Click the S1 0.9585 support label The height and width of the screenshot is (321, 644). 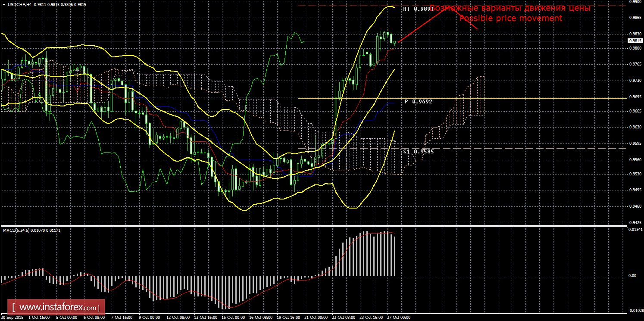pyautogui.click(x=418, y=152)
